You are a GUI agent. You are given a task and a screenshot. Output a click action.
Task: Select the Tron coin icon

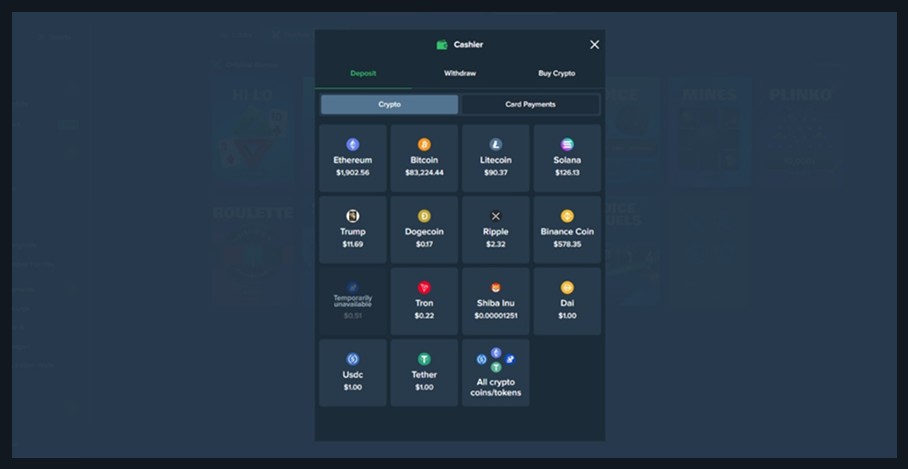tap(424, 288)
